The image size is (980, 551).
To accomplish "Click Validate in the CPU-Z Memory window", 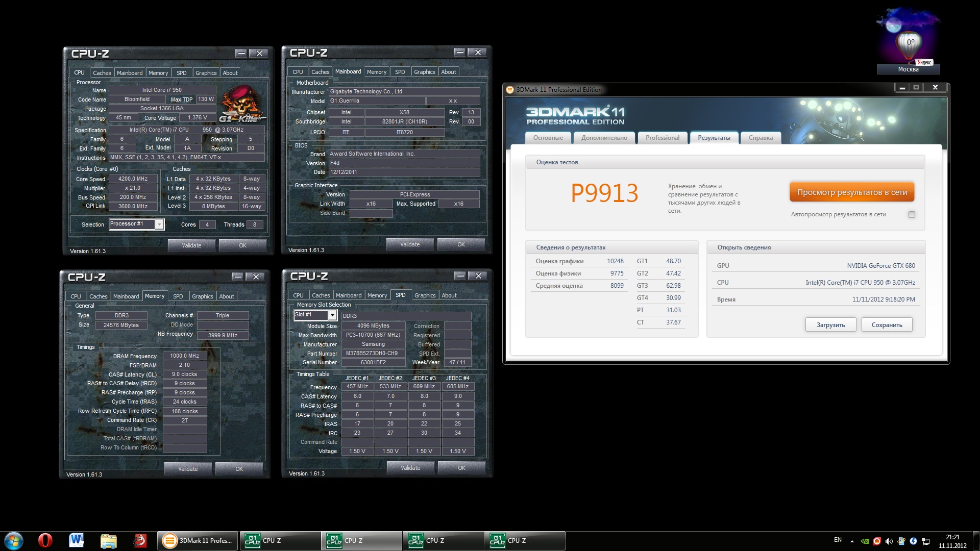I will pos(188,469).
